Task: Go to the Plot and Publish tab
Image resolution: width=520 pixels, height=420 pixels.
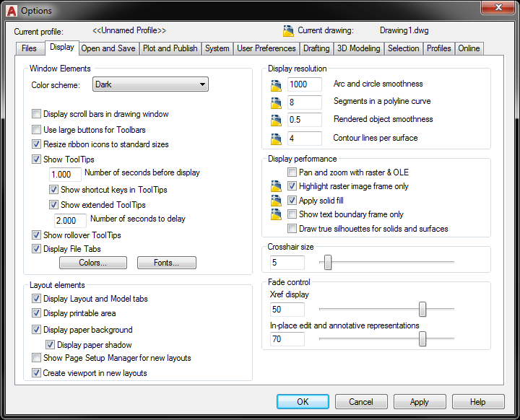Action: [x=170, y=48]
